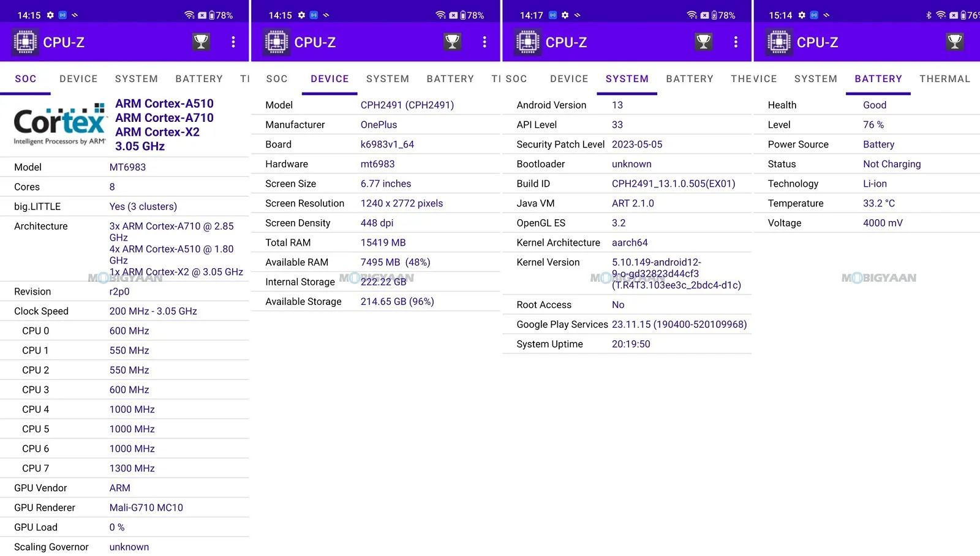
Task: Tap the Bluetooth icon in the fourth status bar
Action: tap(929, 15)
